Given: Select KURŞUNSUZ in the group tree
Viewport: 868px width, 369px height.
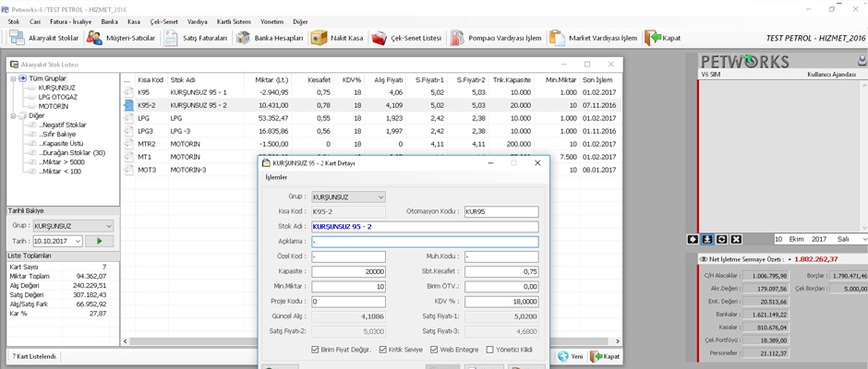Looking at the screenshot, I should (57, 88).
